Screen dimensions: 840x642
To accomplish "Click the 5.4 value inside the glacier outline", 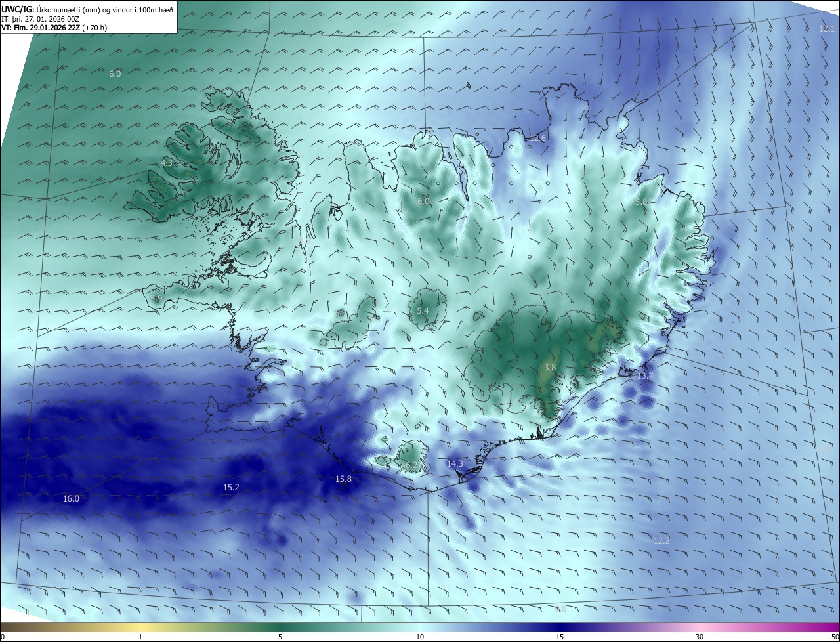I will pyautogui.click(x=423, y=311).
